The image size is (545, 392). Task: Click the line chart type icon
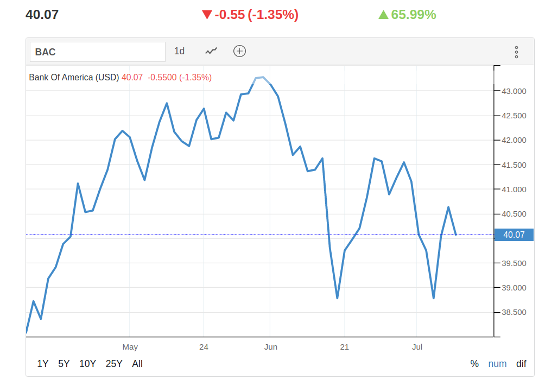(x=211, y=51)
